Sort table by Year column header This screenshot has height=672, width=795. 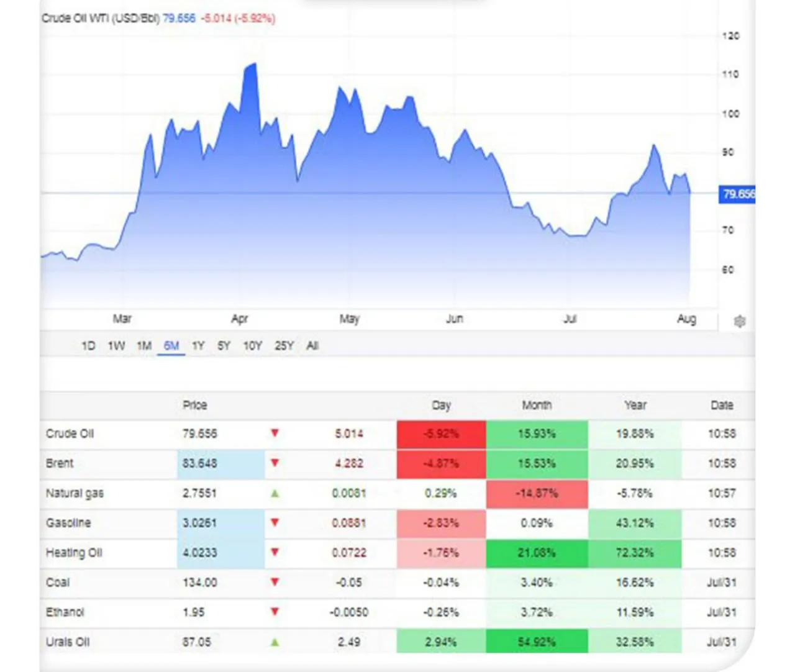[635, 405]
